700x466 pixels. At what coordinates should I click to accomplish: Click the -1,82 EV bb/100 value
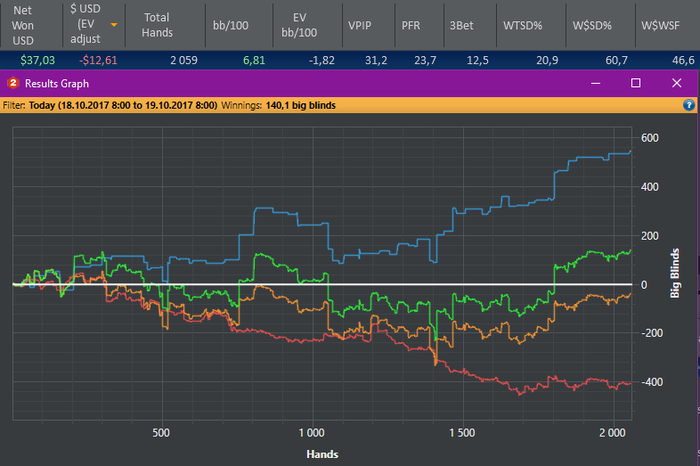coord(321,60)
